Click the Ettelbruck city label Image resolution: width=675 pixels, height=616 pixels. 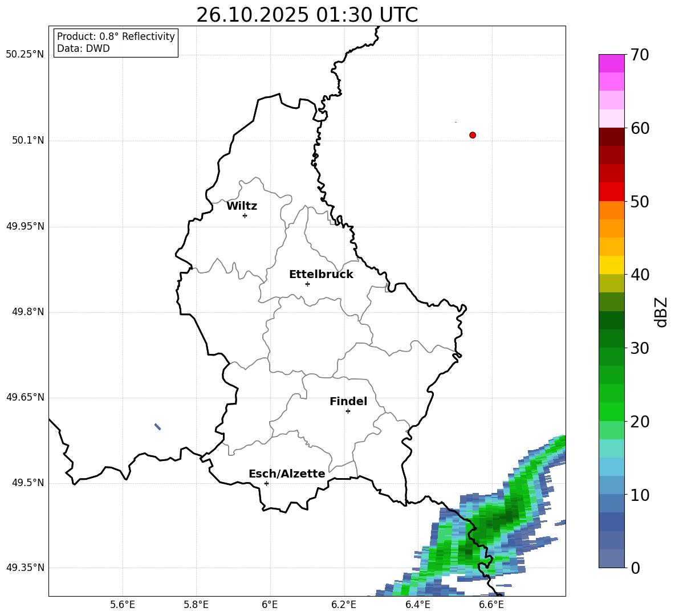pyautogui.click(x=321, y=275)
